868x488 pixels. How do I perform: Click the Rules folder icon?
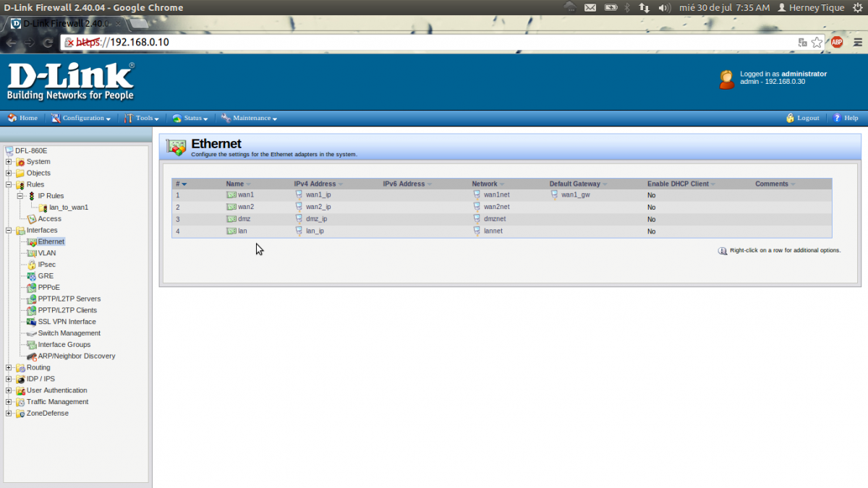pos(20,185)
